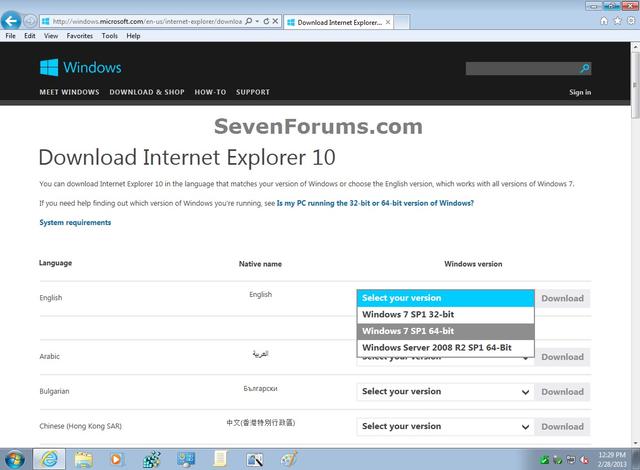Open System requirements link
Screen dimensions: 640x470
click(75, 222)
